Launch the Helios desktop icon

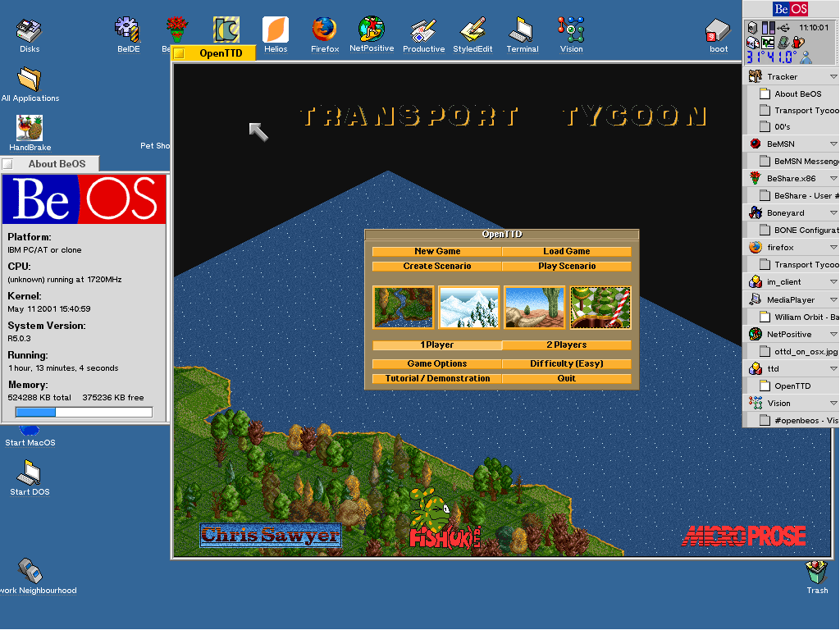click(x=276, y=36)
